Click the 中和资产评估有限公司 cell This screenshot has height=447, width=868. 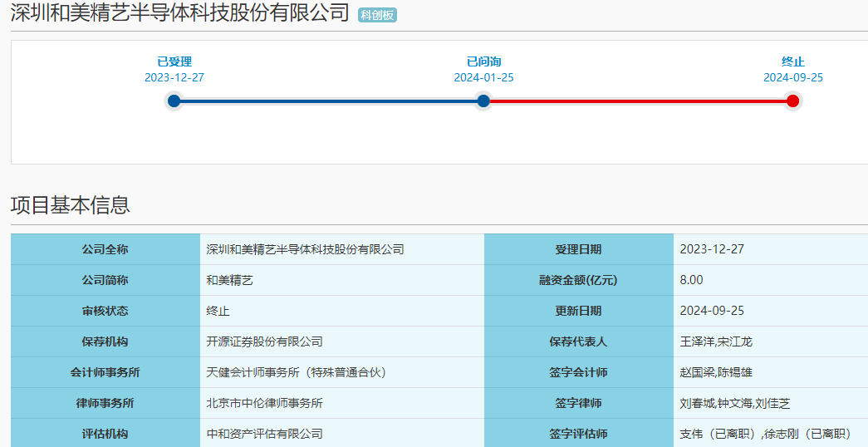pos(342,433)
